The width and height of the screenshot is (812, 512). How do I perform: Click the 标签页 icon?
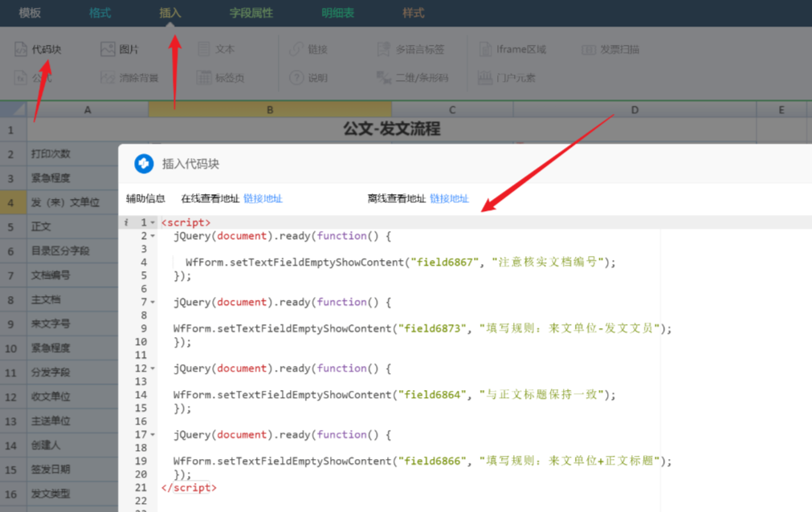pos(204,78)
